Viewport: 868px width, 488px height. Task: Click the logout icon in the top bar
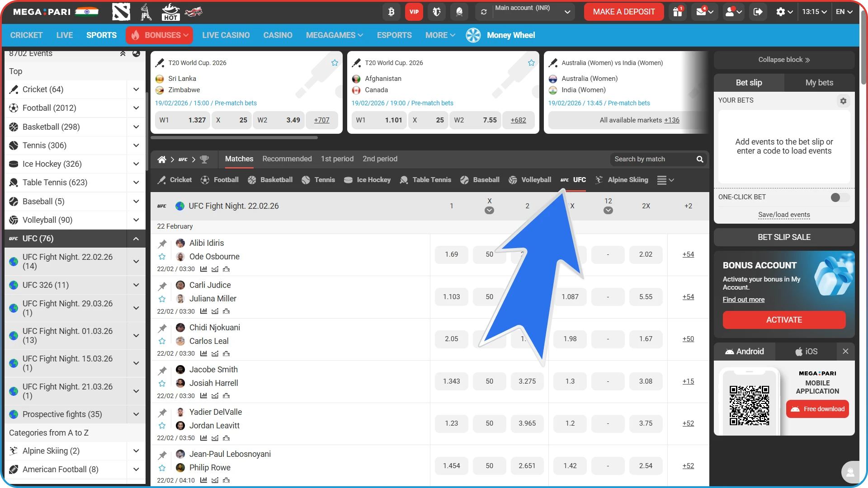tap(758, 12)
